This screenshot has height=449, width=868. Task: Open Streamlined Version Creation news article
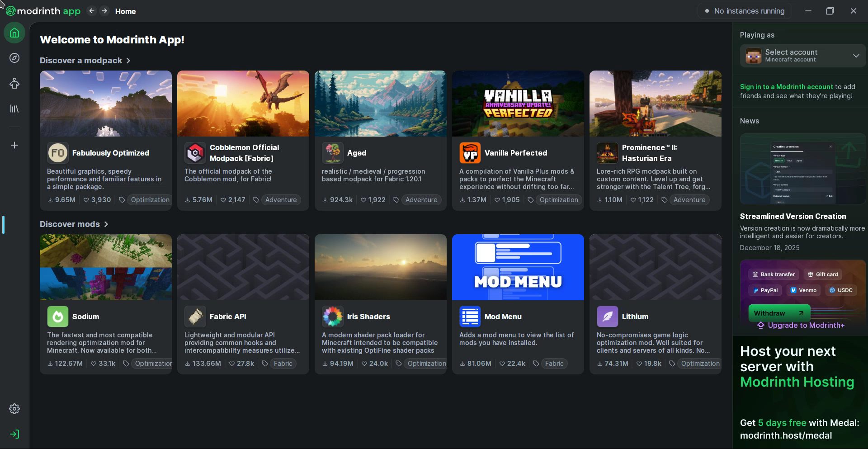(x=793, y=216)
